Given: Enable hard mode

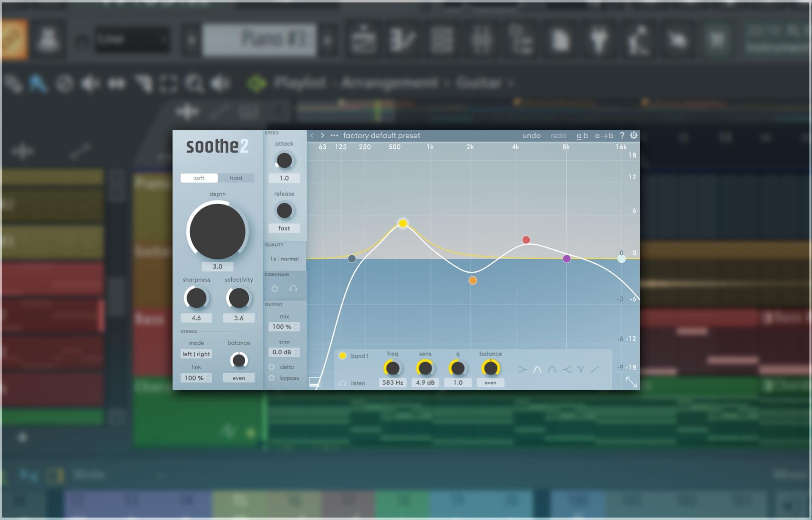Looking at the screenshot, I should pos(236,178).
